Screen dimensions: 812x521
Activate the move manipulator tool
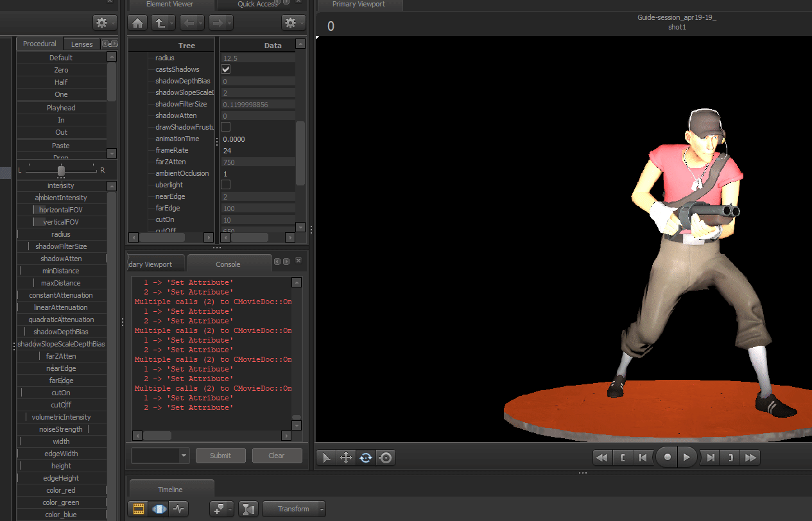346,457
